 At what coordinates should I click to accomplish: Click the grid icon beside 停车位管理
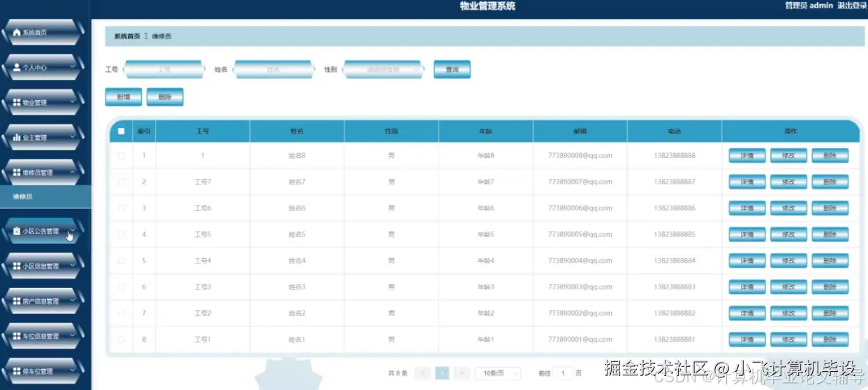point(17,371)
